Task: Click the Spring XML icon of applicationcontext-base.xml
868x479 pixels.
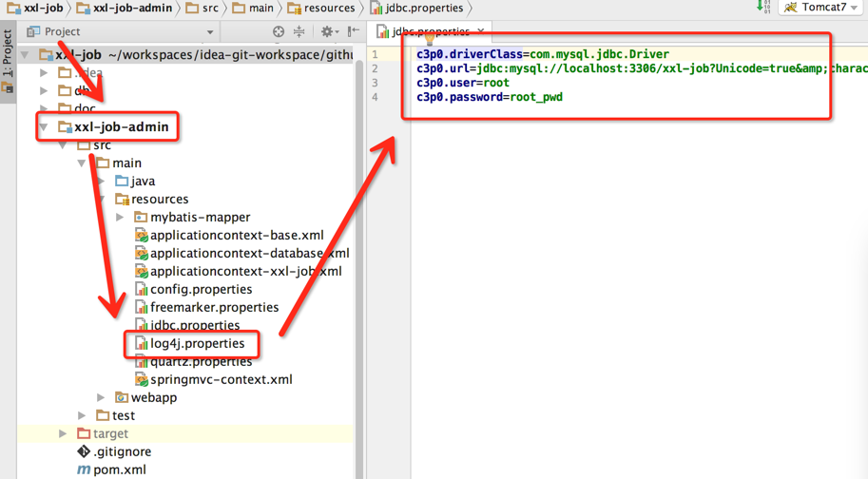Action: [141, 235]
